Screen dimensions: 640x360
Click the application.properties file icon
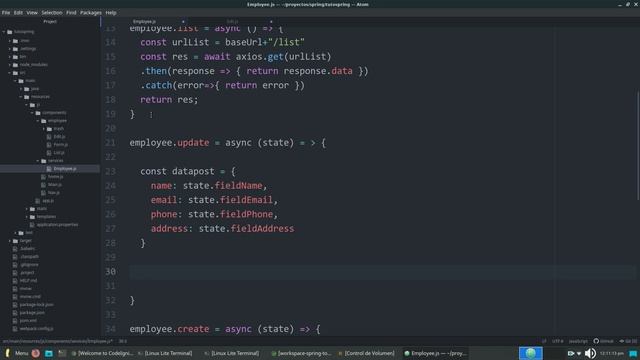pos(32,224)
